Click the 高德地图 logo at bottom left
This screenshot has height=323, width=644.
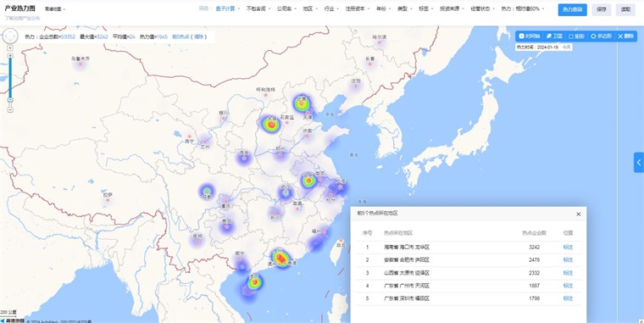[12, 320]
